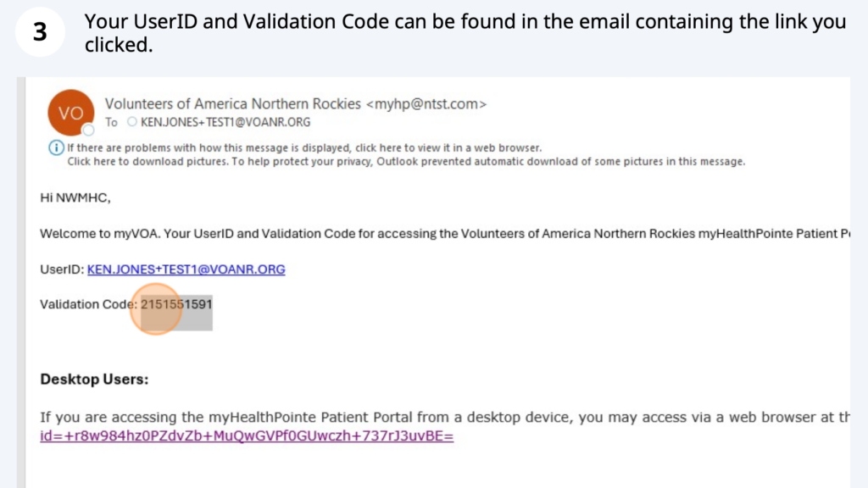The width and height of the screenshot is (868, 488).
Task: Click the recipient address KEN.JONES+TEST1@VOANR.ORG in To line
Action: [x=225, y=122]
